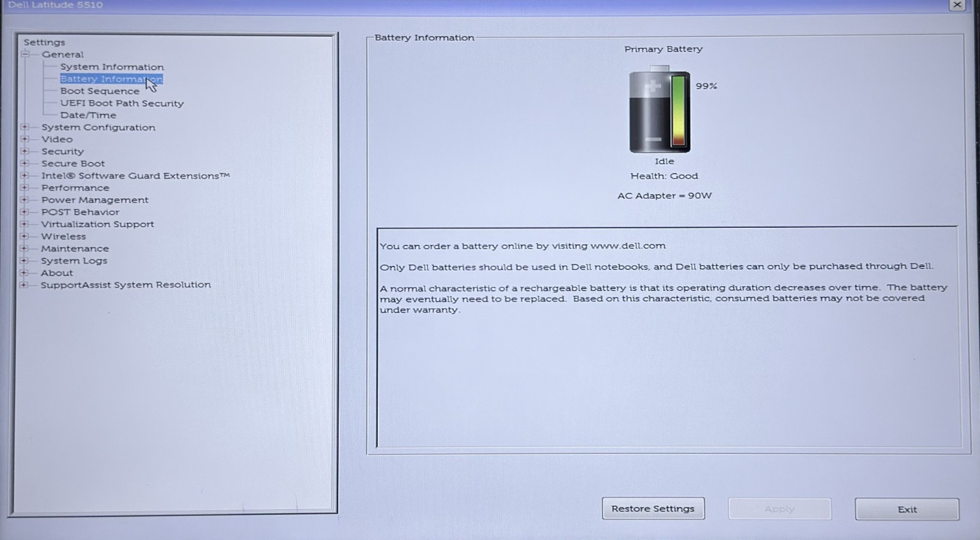The height and width of the screenshot is (540, 980).
Task: Select the Secure Boot label
Action: (73, 163)
